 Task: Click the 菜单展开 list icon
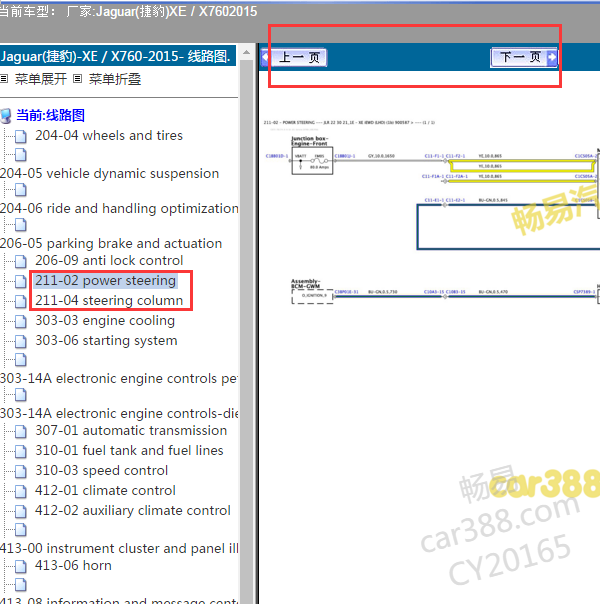click(4, 79)
